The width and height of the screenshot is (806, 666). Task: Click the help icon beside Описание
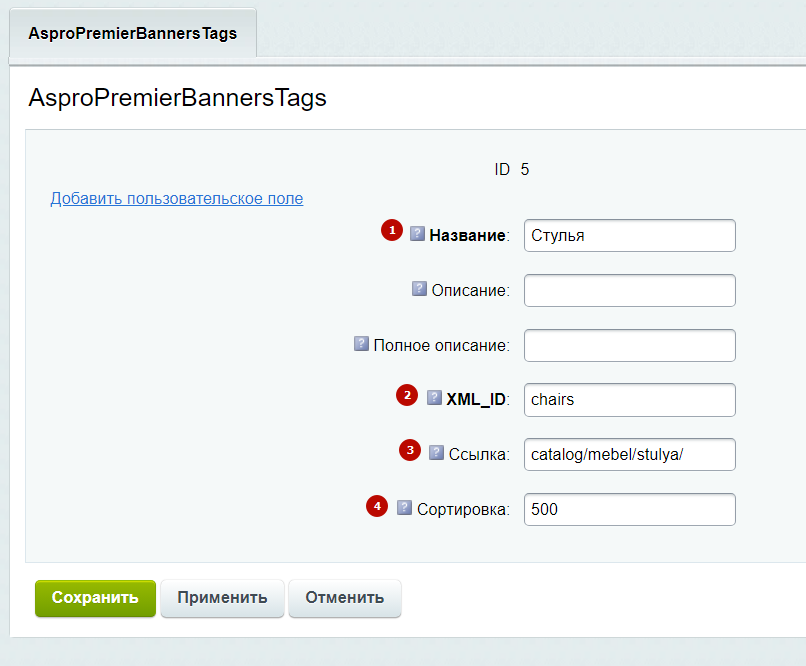point(420,289)
